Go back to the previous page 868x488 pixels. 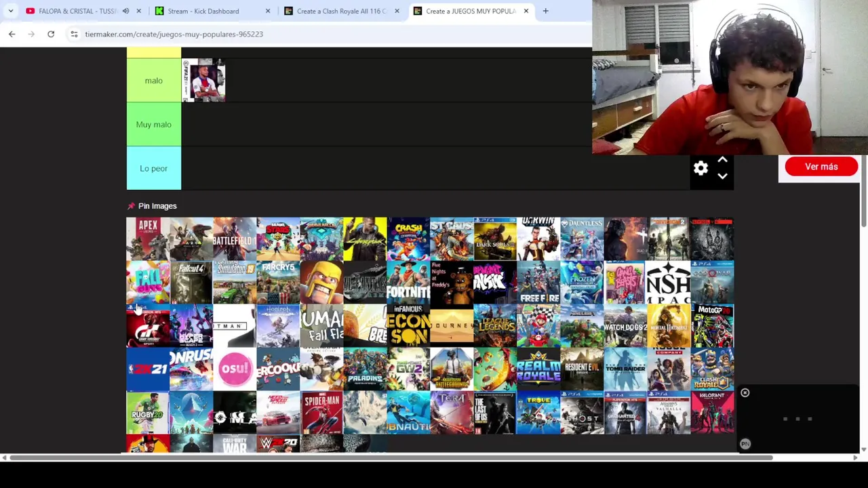pos(12,34)
